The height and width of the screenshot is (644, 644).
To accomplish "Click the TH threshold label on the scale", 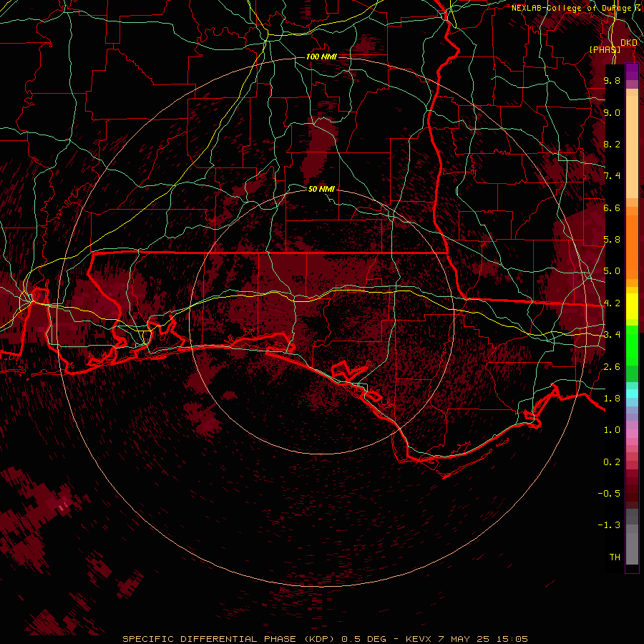I will [615, 557].
